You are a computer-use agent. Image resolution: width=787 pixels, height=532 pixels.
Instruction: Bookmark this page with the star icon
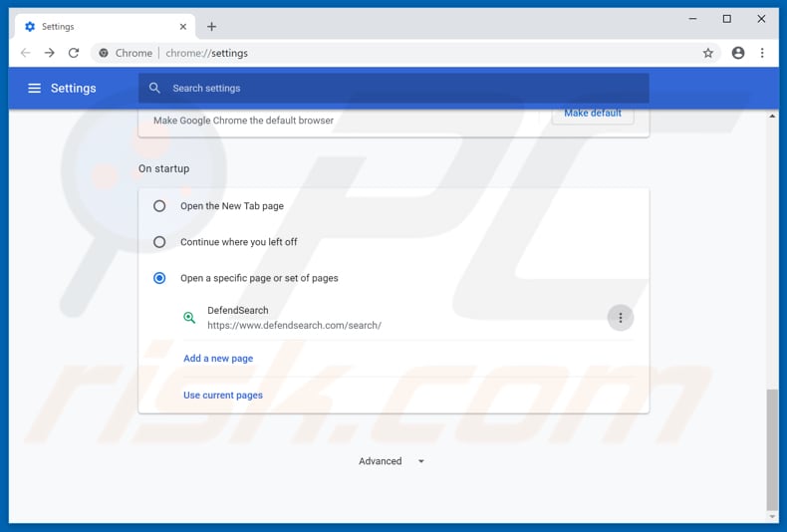pos(707,53)
